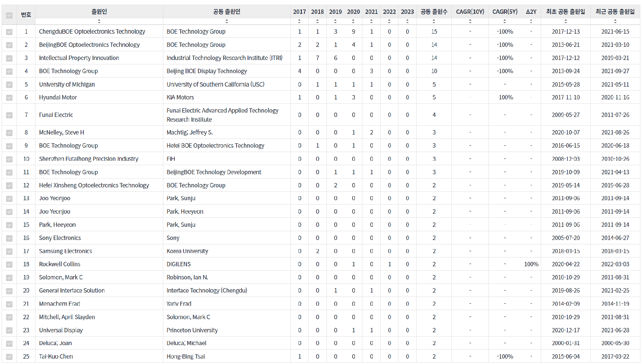Select applicant Menachem Erad
The image size is (643, 364).
point(59,304)
